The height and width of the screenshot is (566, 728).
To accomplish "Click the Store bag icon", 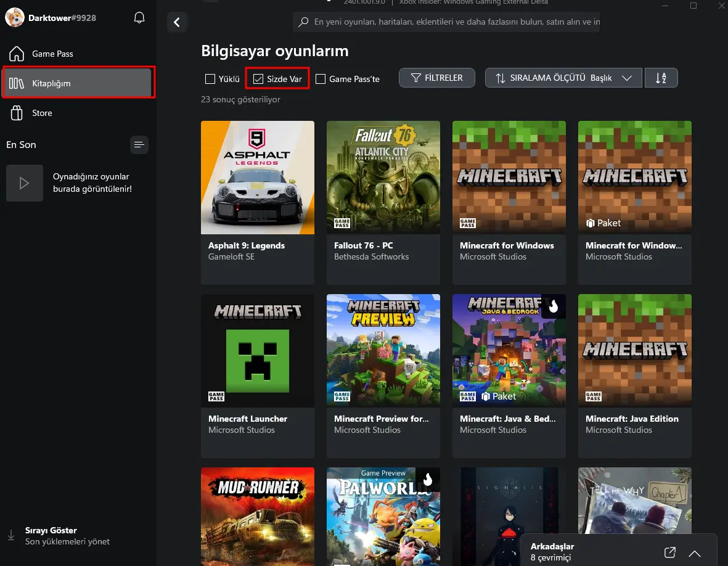I will pos(17,113).
